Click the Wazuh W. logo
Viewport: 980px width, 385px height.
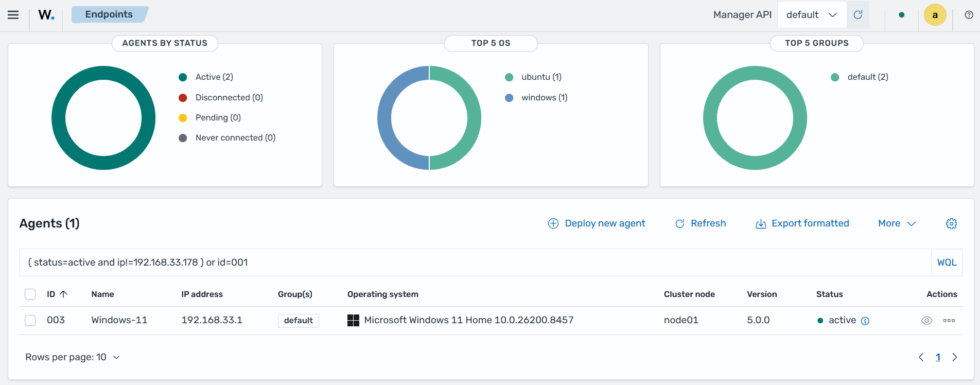pyautogui.click(x=46, y=15)
